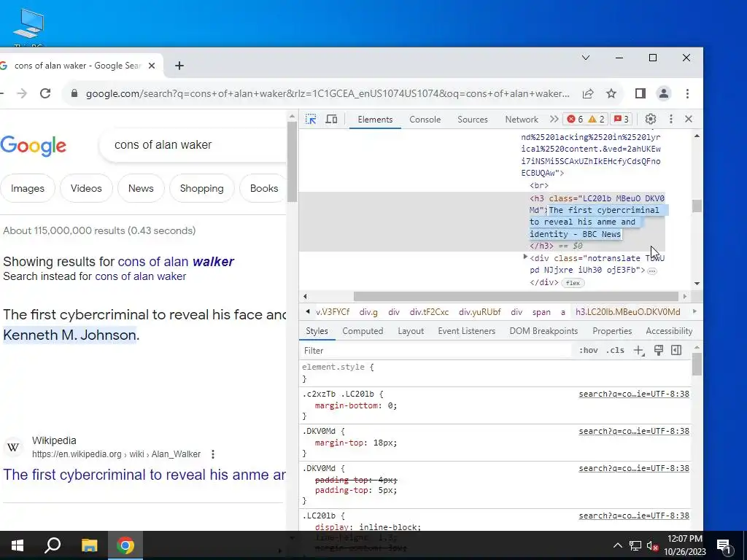Filter results by Shopping

coord(201,188)
